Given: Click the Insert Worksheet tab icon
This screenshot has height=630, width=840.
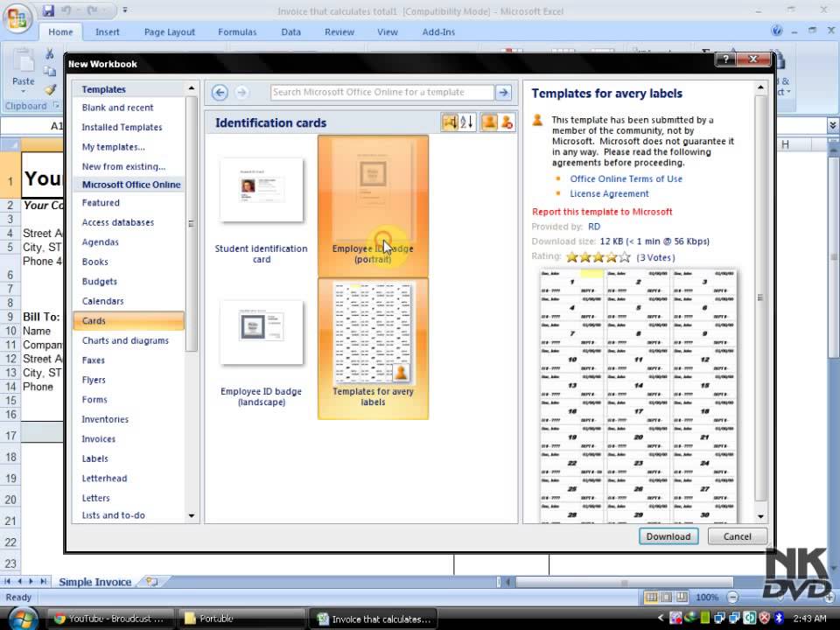Looking at the screenshot, I should (151, 581).
